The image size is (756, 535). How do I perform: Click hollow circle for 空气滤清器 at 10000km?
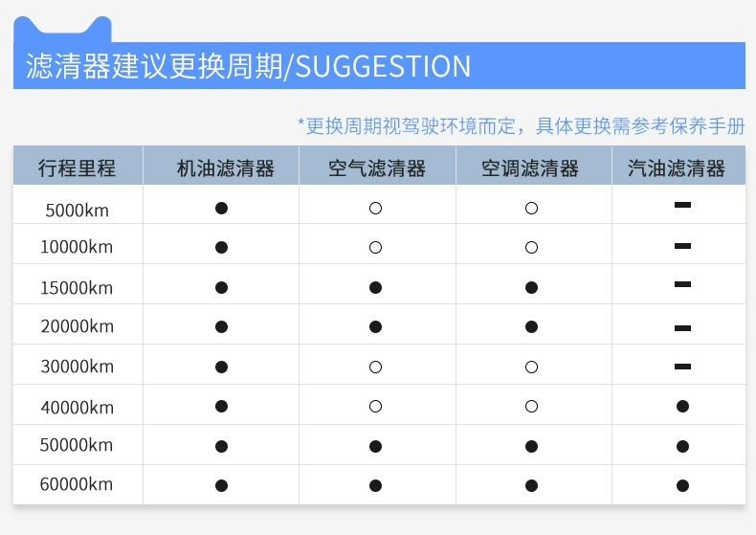(375, 248)
